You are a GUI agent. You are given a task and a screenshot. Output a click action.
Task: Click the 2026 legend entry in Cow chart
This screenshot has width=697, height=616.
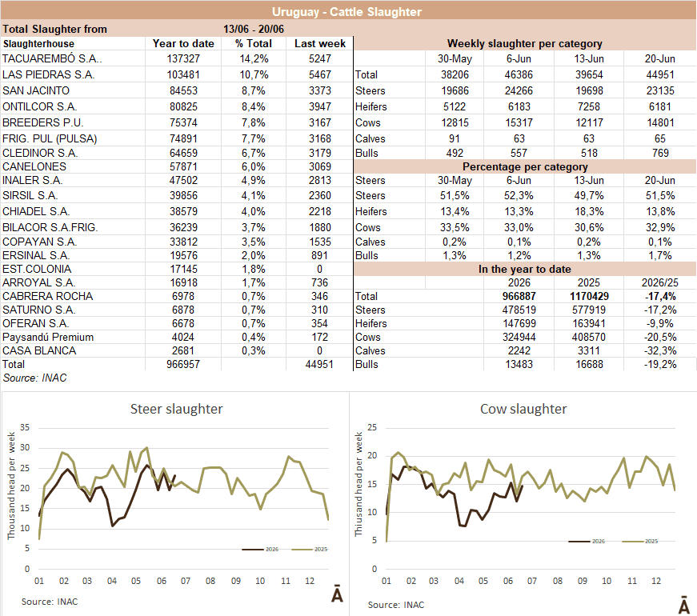(587, 542)
